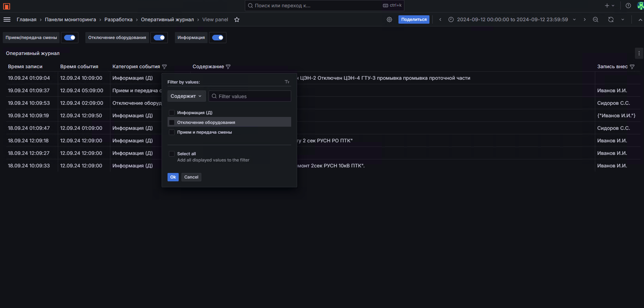This screenshot has height=308, width=644.
Task: Expand the refresh interval dropdown
Action: (623, 19)
